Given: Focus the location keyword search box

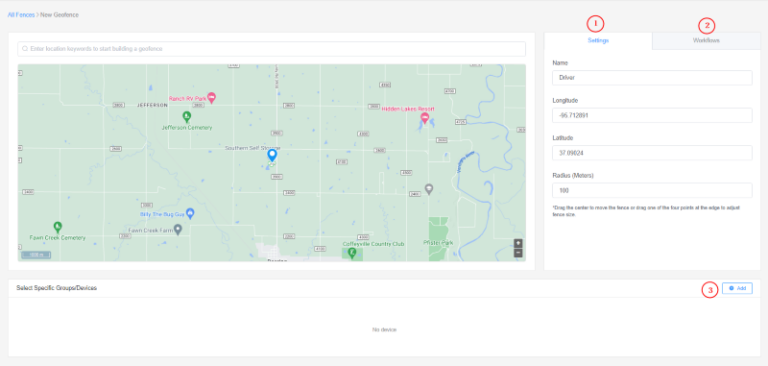Looking at the screenshot, I should pyautogui.click(x=271, y=49).
